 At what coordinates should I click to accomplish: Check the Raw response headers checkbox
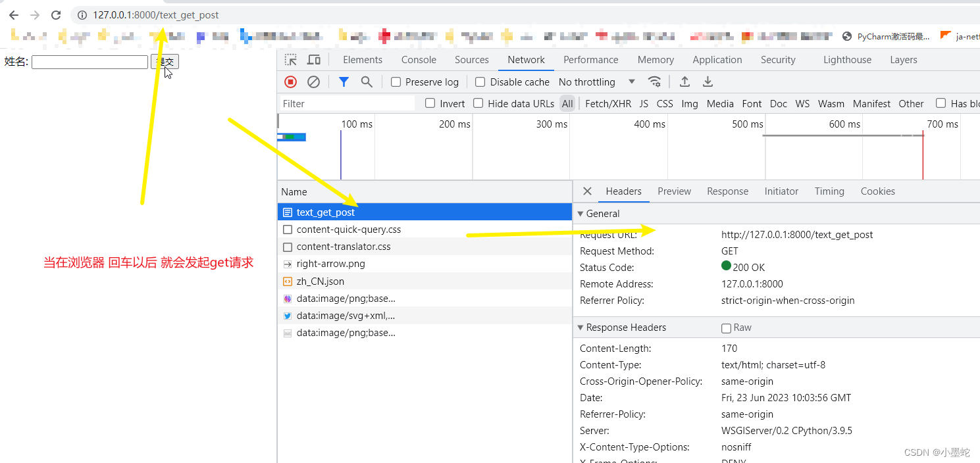pos(726,328)
